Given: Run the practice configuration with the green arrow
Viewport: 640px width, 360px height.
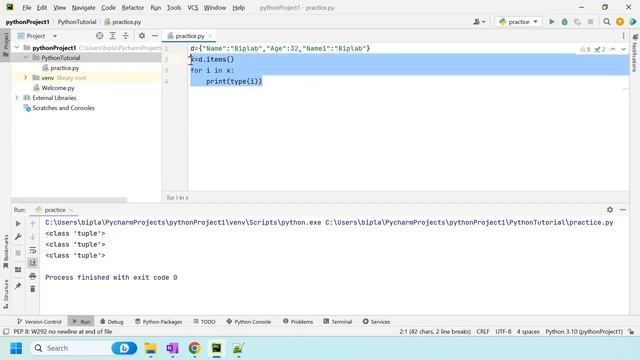Looking at the screenshot, I should pyautogui.click(x=551, y=22).
